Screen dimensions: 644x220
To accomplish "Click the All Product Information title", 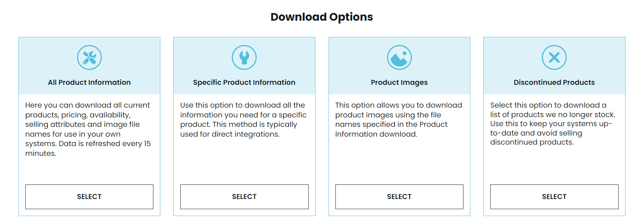I will [x=89, y=82].
